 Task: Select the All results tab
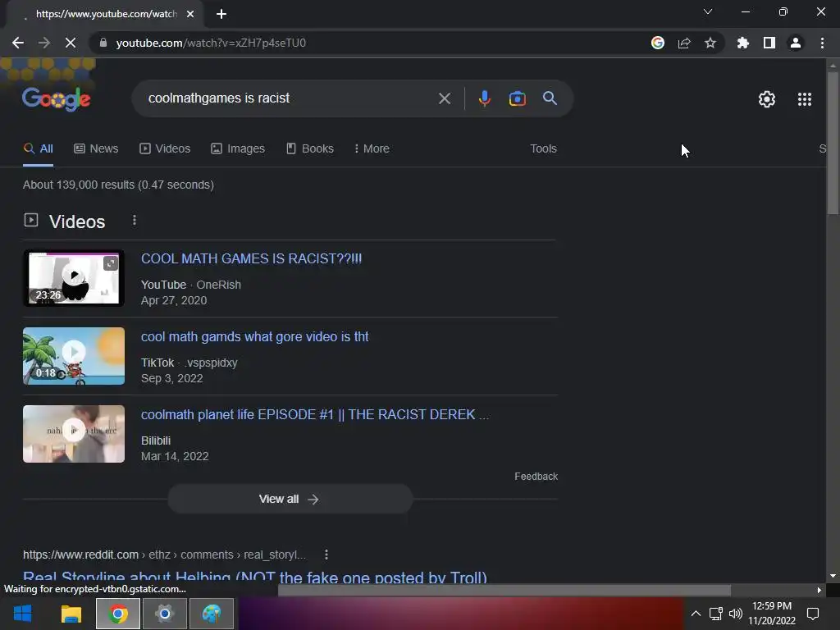pyautogui.click(x=38, y=149)
